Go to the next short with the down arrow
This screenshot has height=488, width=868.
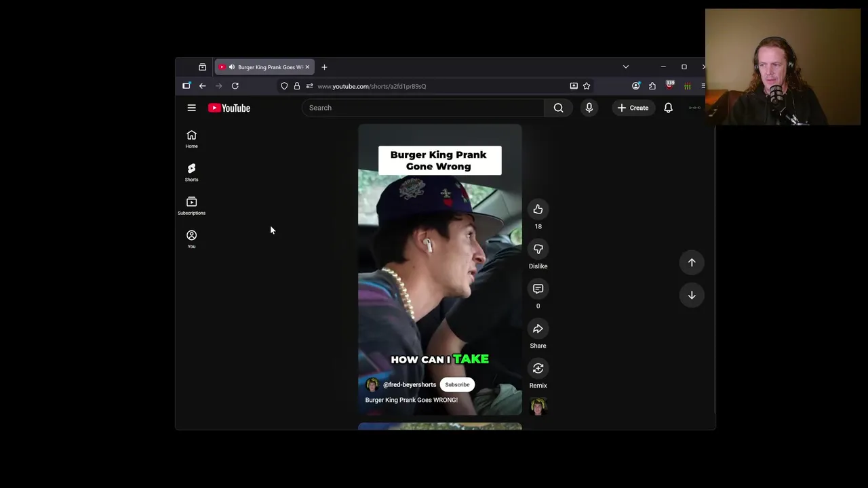pos(692,295)
